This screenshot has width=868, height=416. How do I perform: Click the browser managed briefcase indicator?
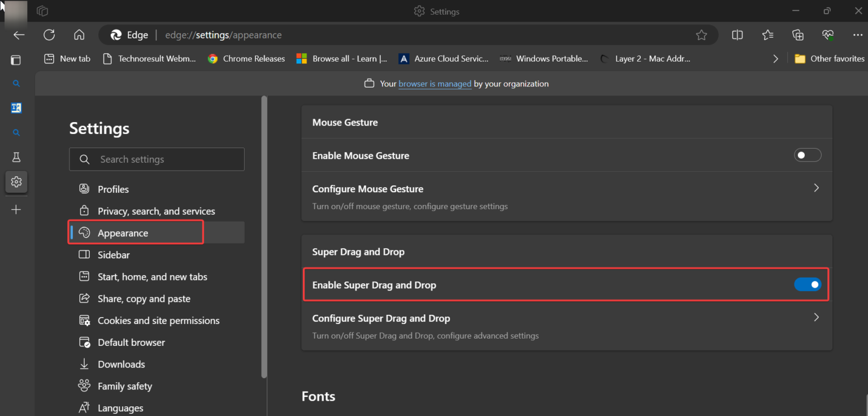click(370, 83)
